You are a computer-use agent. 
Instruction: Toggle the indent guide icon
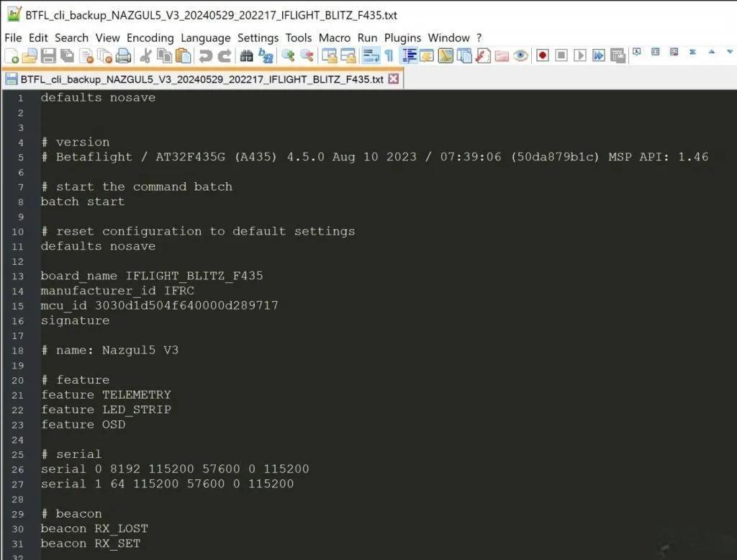409,56
